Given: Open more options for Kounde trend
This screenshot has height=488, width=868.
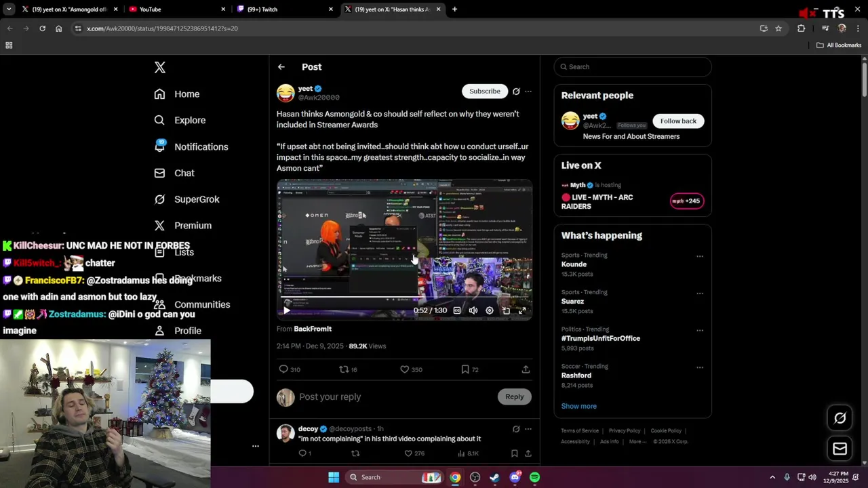Looking at the screenshot, I should tap(700, 256).
